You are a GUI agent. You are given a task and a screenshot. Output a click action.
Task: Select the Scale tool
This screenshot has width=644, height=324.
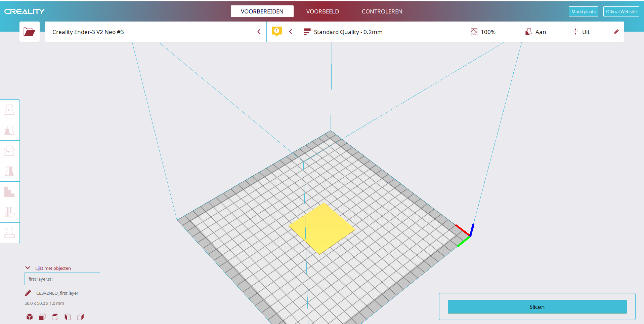click(x=10, y=131)
